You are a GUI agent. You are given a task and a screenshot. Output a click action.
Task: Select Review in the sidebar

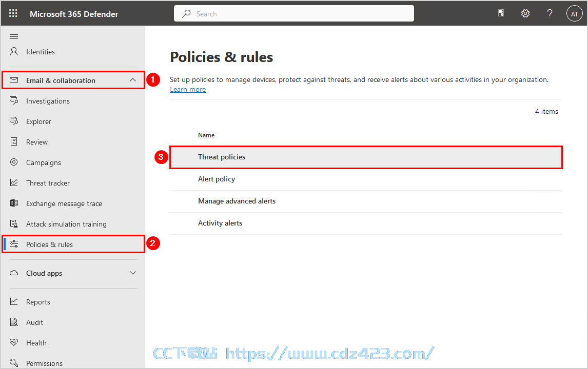click(x=37, y=142)
